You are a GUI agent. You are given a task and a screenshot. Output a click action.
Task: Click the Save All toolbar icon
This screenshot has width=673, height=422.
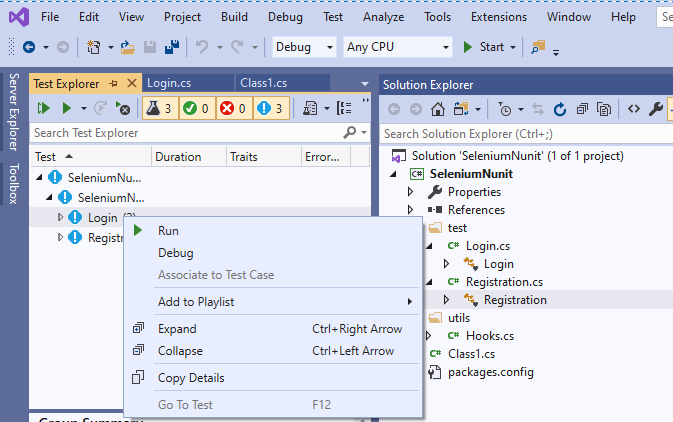click(x=172, y=47)
